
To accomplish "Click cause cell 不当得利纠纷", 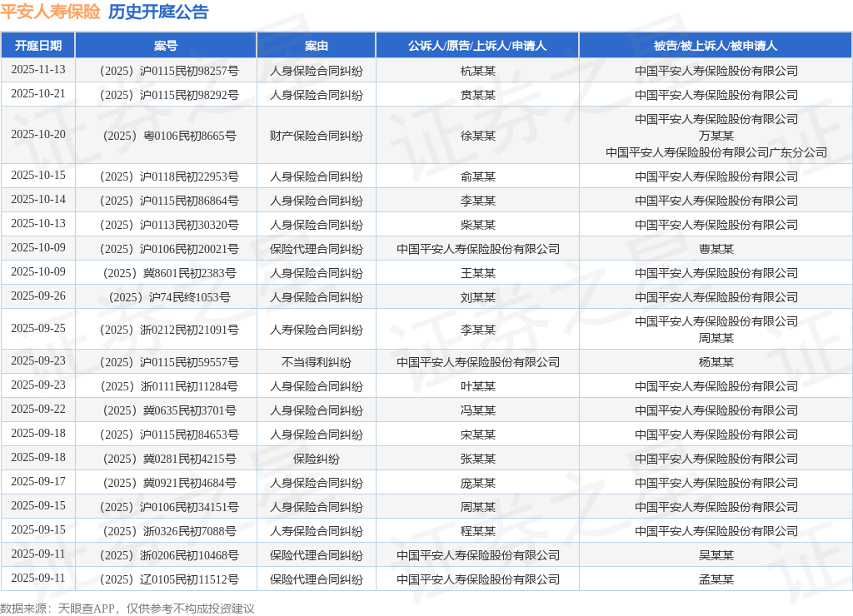I will click(316, 362).
